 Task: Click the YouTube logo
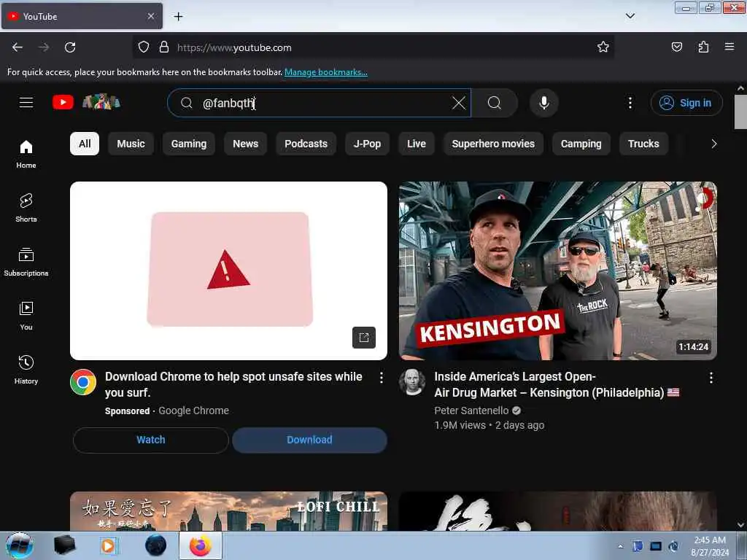point(63,102)
